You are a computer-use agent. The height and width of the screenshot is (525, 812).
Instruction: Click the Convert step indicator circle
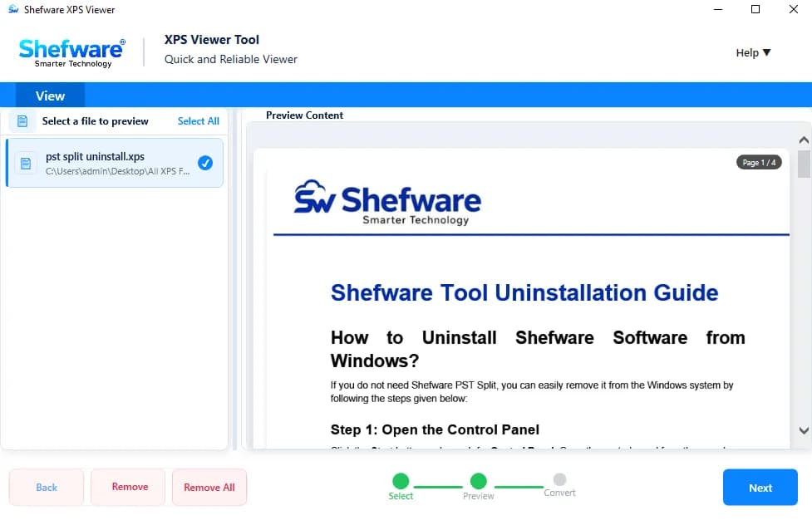click(x=560, y=479)
